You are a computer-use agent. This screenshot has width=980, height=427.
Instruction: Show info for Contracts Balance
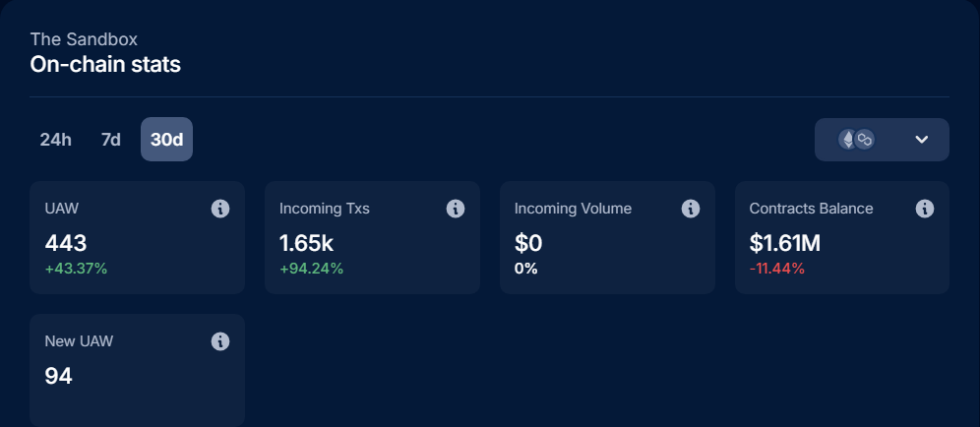click(x=925, y=209)
